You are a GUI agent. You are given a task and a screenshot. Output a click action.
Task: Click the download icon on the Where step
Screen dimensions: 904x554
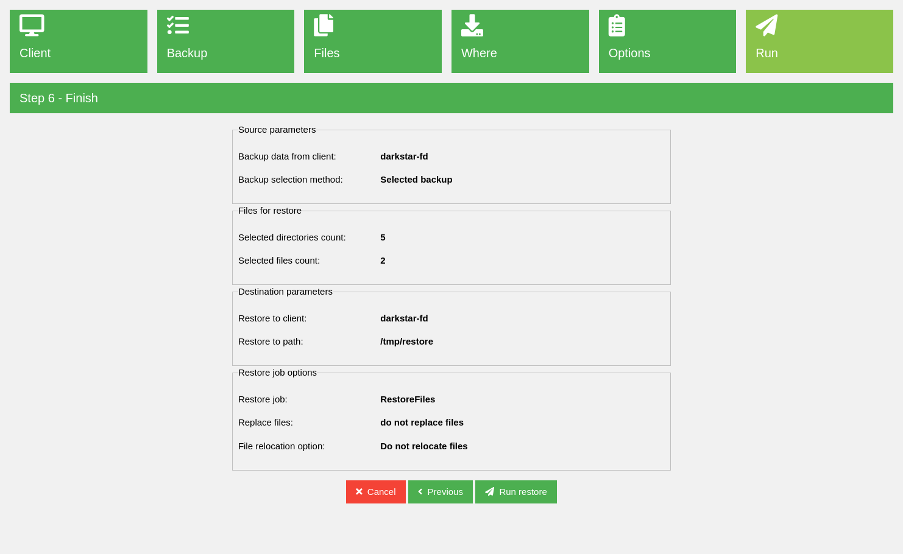(472, 26)
